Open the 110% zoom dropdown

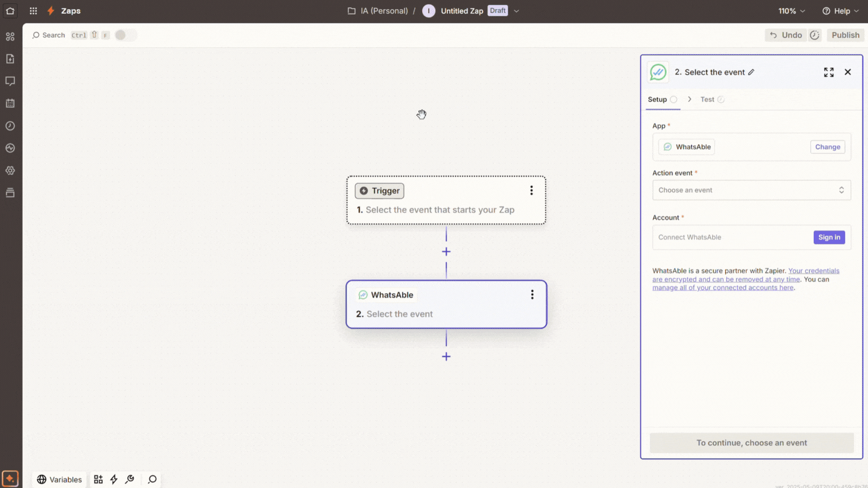point(792,11)
